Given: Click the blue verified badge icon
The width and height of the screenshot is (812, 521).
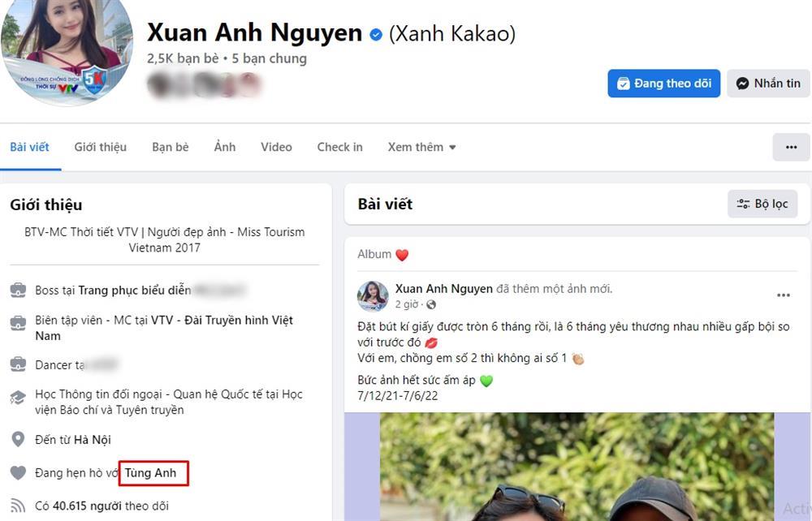Looking at the screenshot, I should pos(376,35).
